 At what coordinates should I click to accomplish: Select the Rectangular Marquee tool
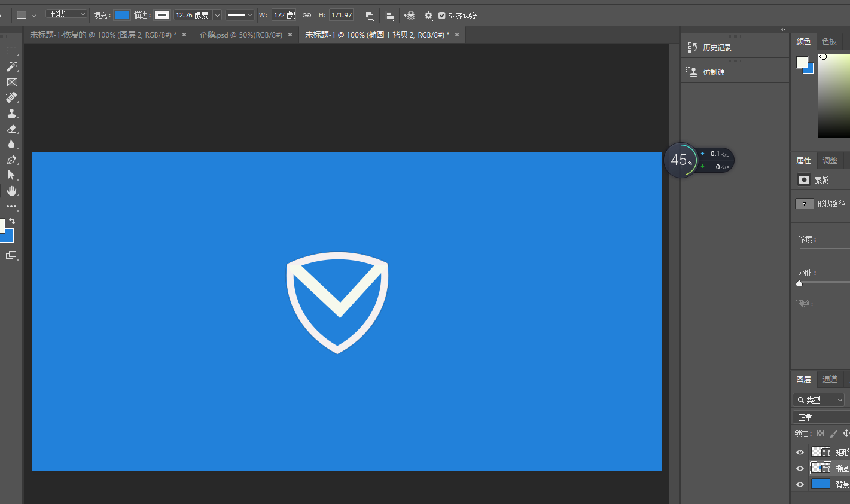11,51
